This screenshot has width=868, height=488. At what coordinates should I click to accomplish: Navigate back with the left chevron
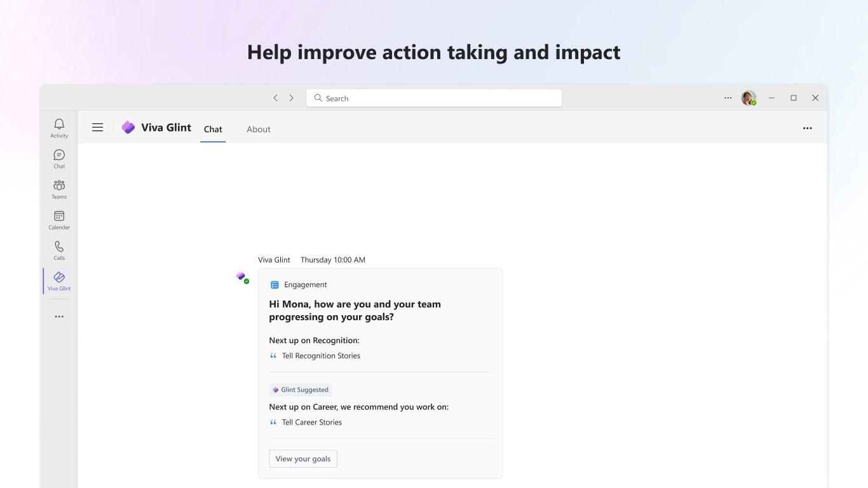(275, 98)
